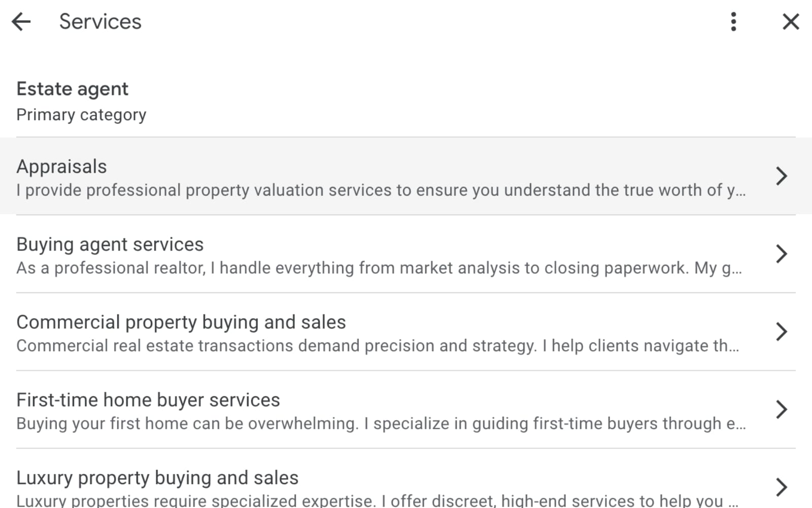
Task: Open the three-dot more options menu
Action: coord(733,22)
